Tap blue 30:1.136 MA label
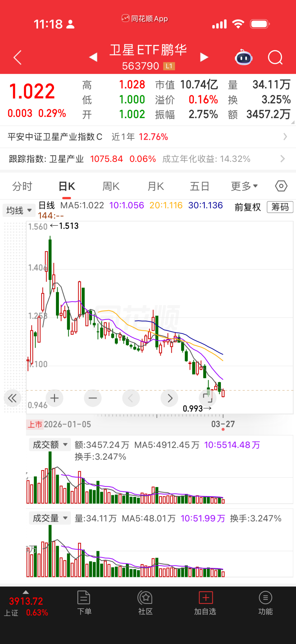The height and width of the screenshot is (644, 296). click(206, 205)
